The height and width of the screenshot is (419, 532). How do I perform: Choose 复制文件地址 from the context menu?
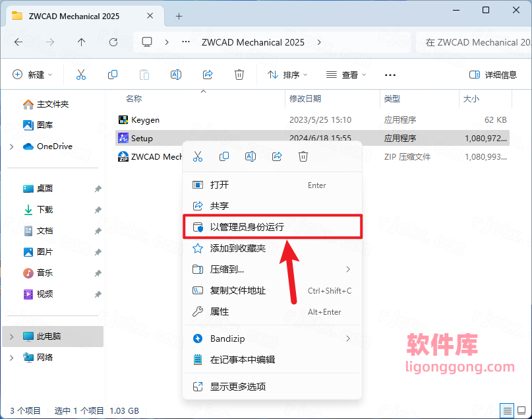272,290
